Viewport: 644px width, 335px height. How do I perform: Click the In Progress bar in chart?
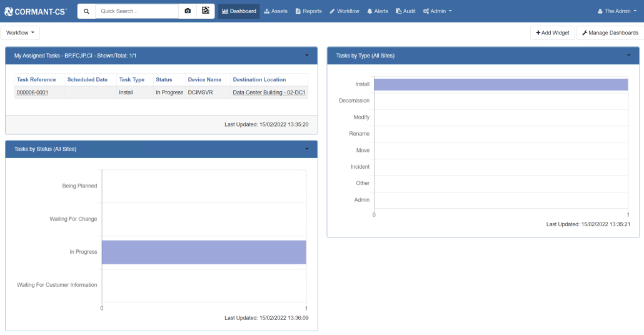pos(204,252)
